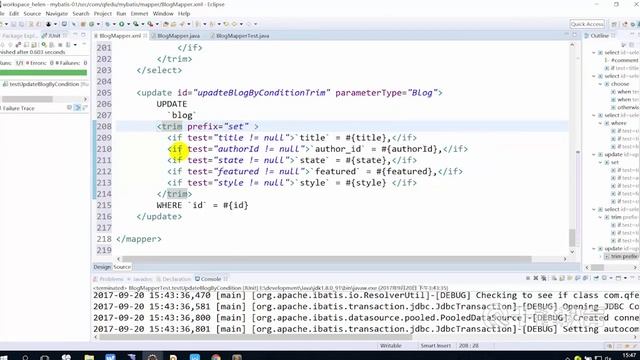The height and width of the screenshot is (360, 640).
Task: Select #comment node in Outline
Action: click(x=624, y=60)
